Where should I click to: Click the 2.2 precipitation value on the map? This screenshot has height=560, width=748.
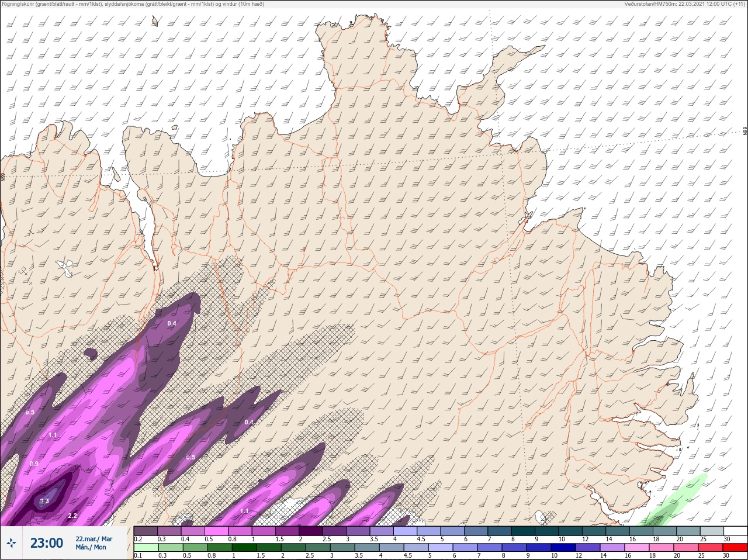click(72, 516)
